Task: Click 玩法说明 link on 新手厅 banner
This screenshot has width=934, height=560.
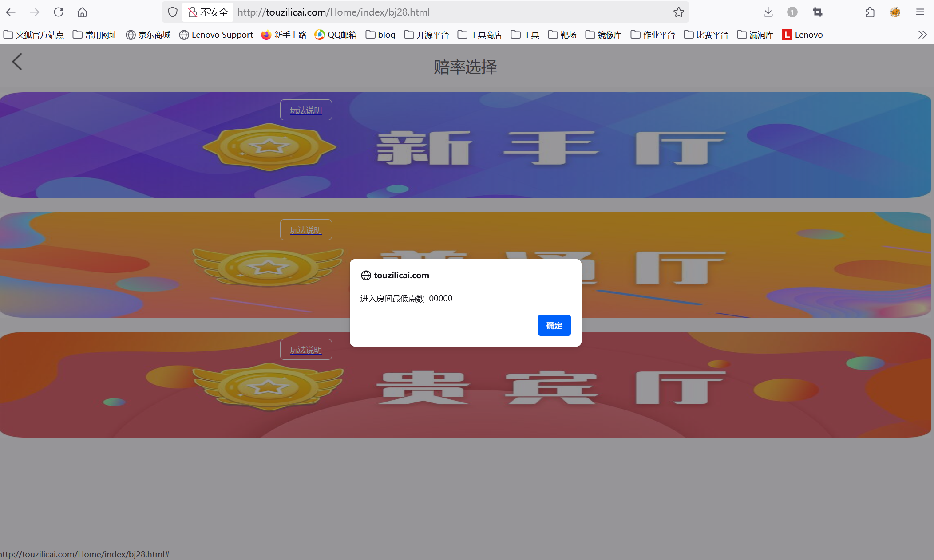Action: (306, 110)
